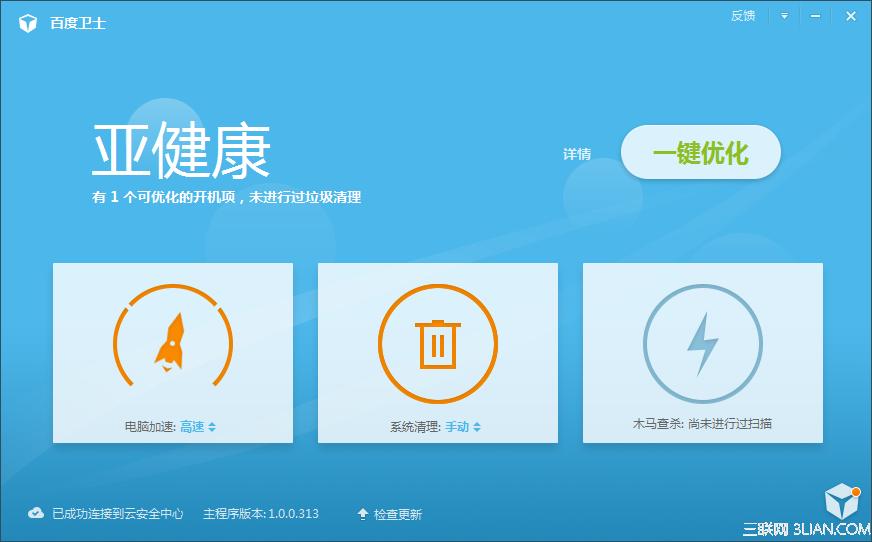Viewport: 872px width, 542px height.
Task: Expand the title bar main menu arrow
Action: 785,16
